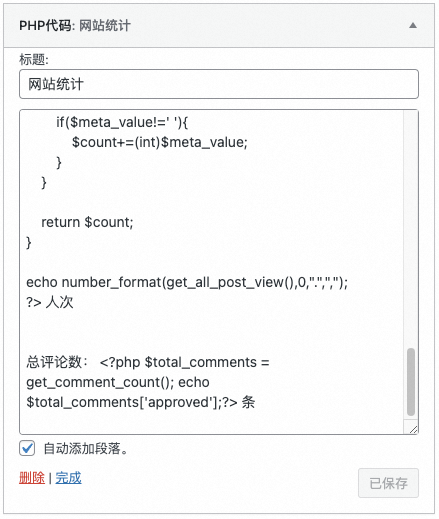This screenshot has height=519, width=439.
Task: Click the 'if($meta_value!=' code line
Action: pos(122,122)
